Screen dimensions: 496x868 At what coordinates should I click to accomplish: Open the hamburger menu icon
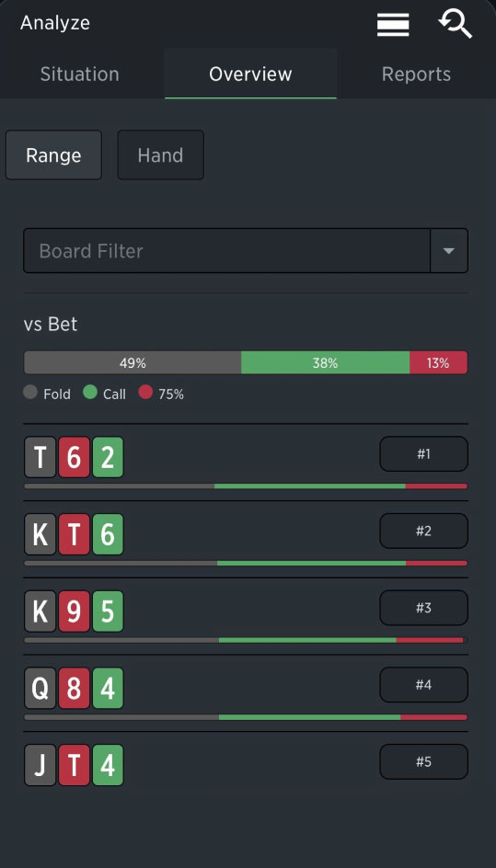coord(393,25)
